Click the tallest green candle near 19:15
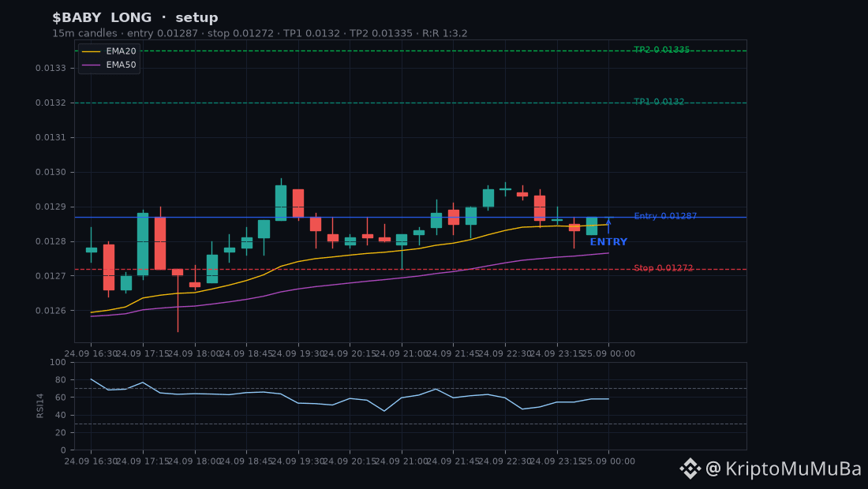 tap(281, 203)
